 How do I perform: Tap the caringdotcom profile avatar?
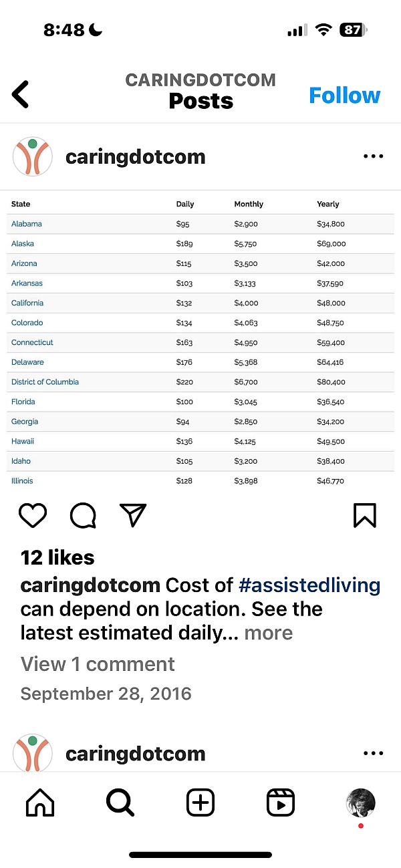(x=33, y=157)
